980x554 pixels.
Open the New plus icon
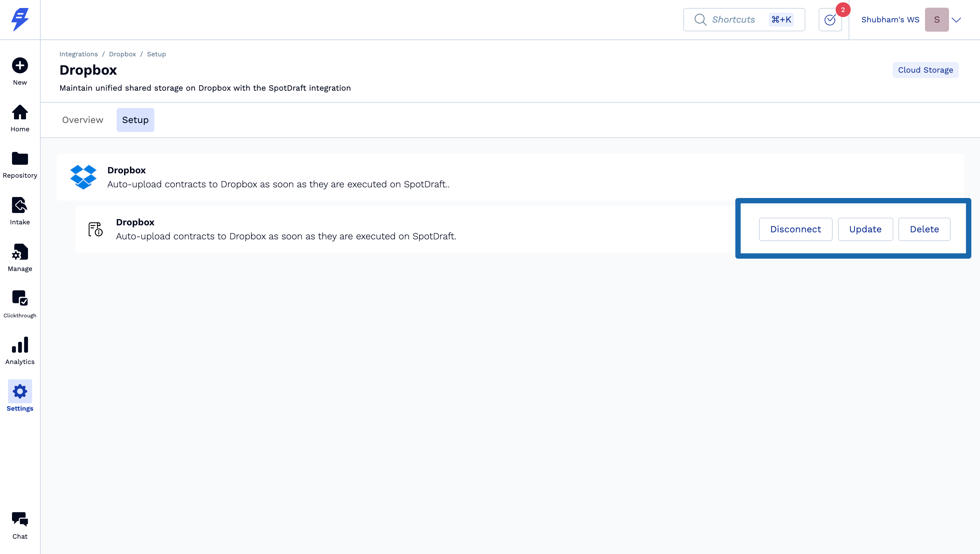(20, 65)
